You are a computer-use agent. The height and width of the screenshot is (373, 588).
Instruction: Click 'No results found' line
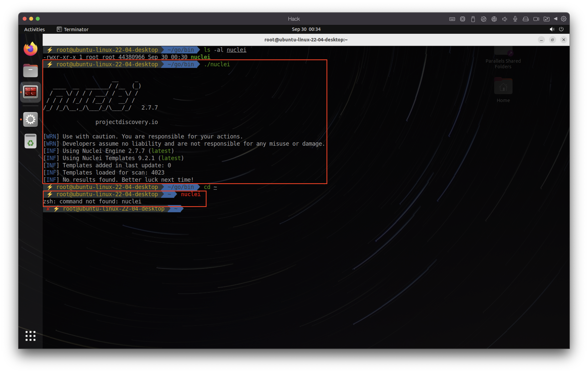coord(118,180)
